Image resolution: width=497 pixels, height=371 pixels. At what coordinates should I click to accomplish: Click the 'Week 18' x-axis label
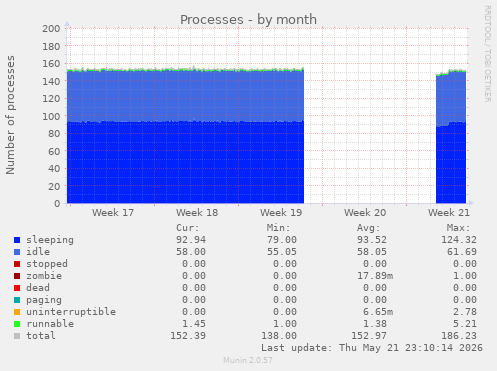pos(197,213)
